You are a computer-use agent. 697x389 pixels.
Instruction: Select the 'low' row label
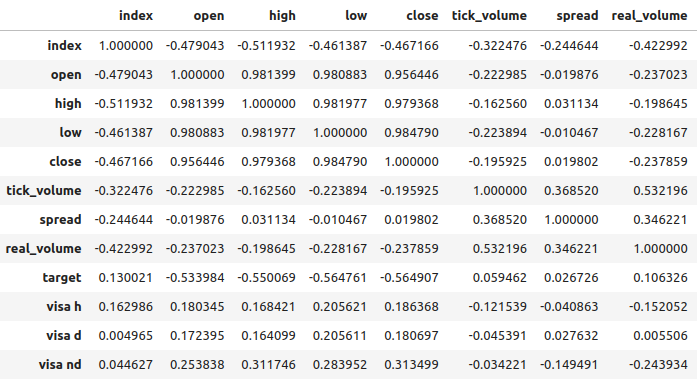coord(70,132)
